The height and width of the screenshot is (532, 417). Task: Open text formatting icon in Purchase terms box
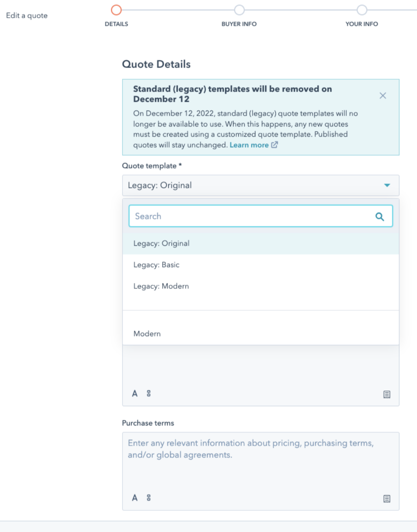(x=135, y=498)
